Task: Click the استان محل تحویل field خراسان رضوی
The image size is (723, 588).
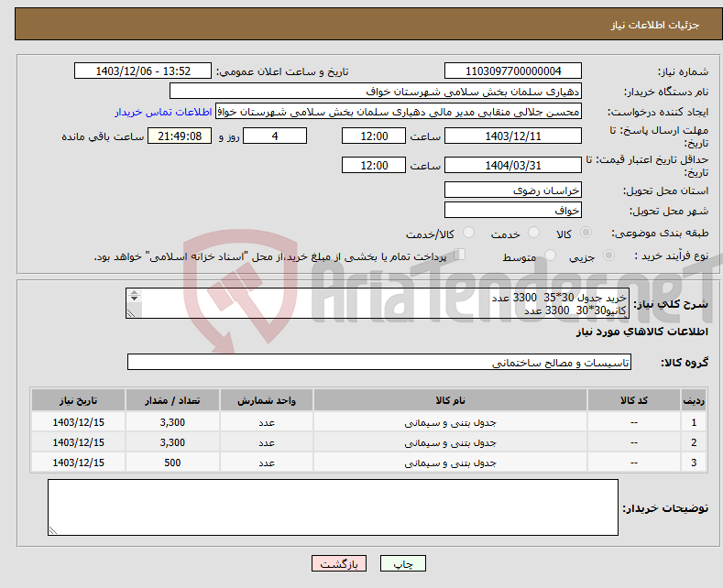Action: coord(513,190)
